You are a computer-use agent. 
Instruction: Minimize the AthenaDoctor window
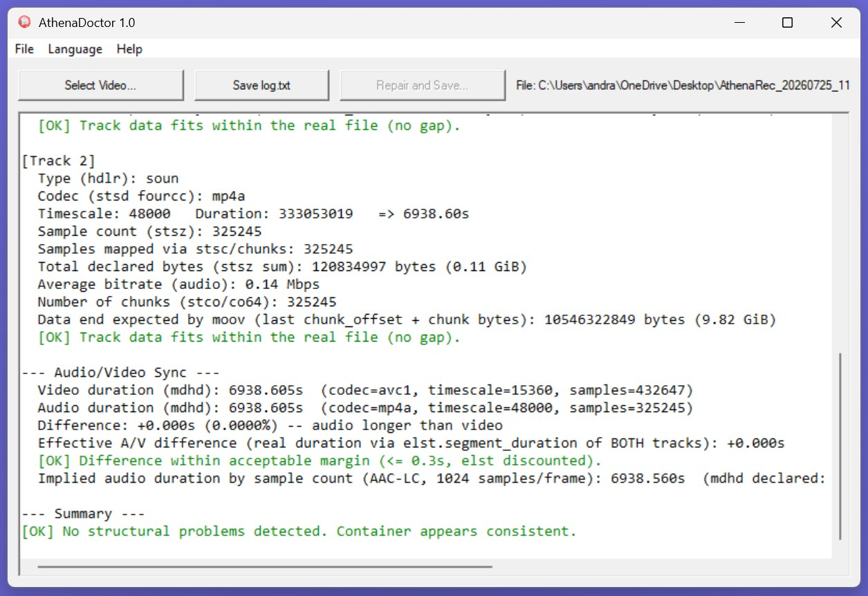739,23
